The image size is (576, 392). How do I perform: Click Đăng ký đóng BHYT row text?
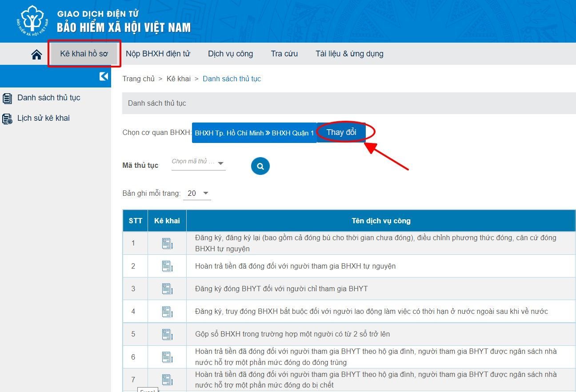tap(281, 289)
